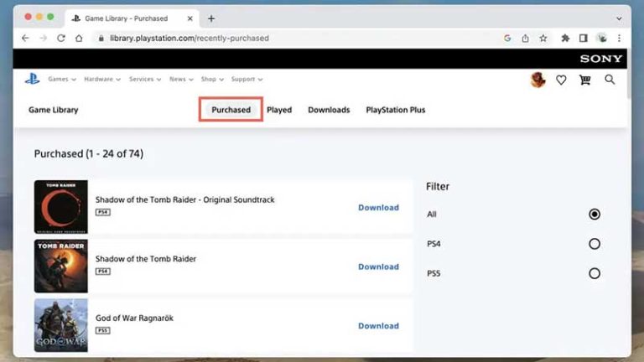
Task: Select the All filter option
Action: [595, 215]
